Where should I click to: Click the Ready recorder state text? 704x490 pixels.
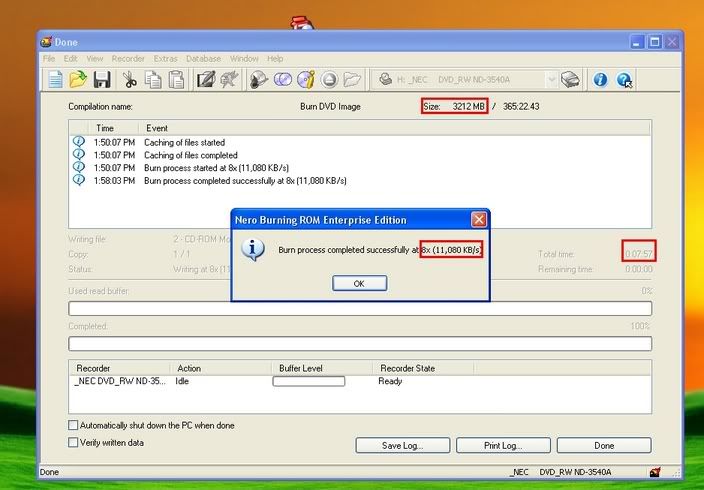click(x=390, y=381)
